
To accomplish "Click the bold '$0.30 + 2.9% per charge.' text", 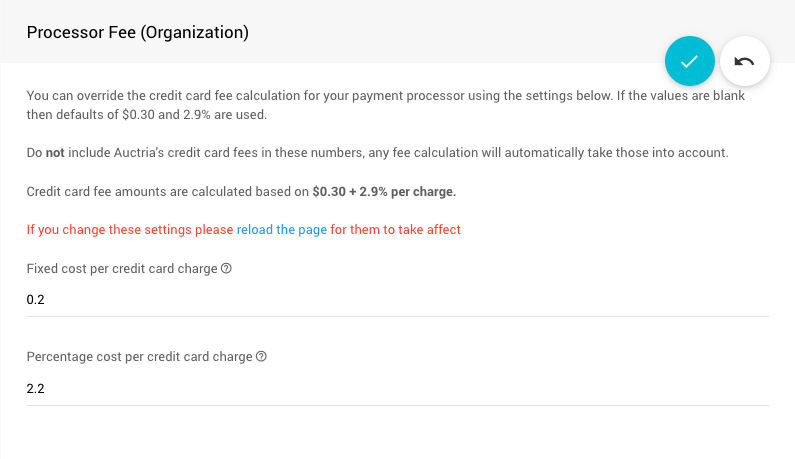I will (x=384, y=191).
